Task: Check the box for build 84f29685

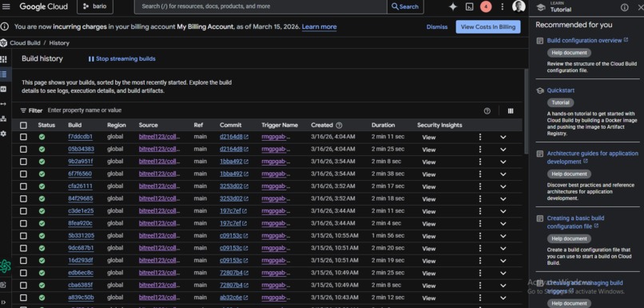Action: coord(23,198)
